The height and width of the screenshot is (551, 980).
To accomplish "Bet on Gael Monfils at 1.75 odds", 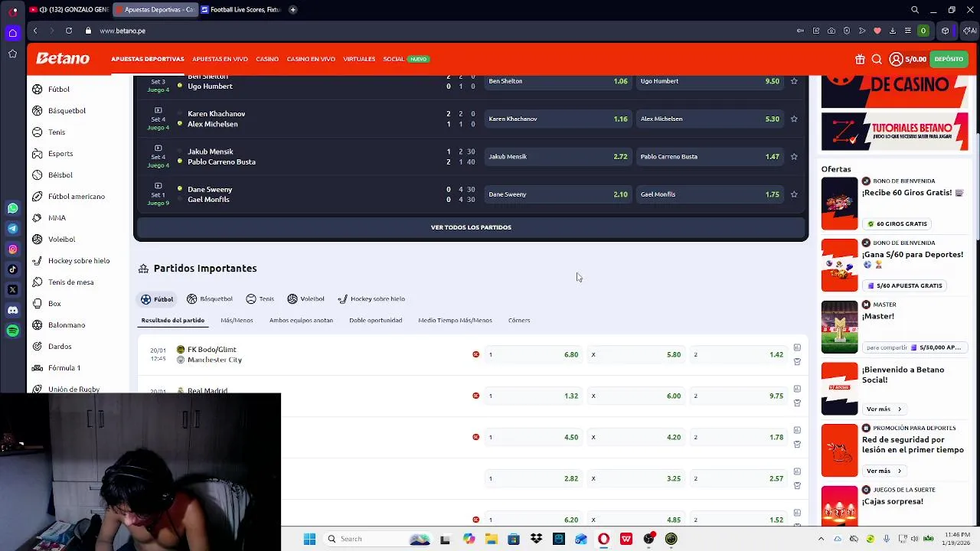I will [x=710, y=194].
